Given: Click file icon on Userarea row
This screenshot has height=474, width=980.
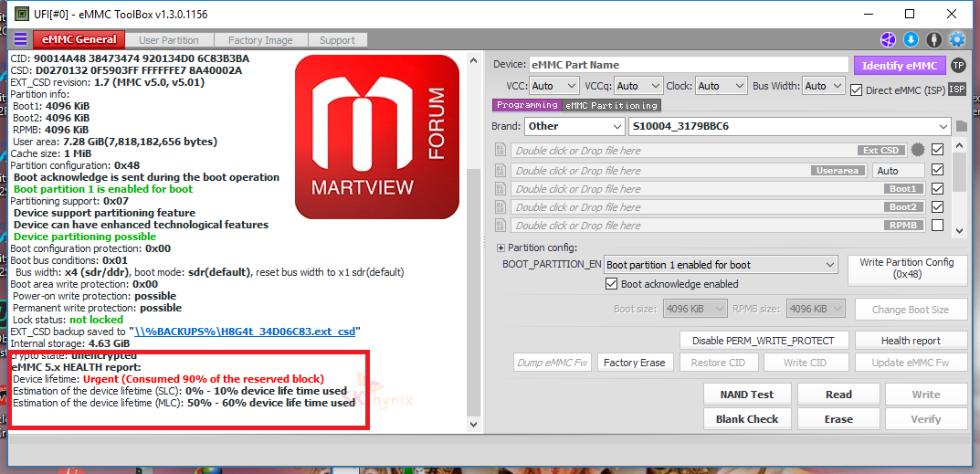Looking at the screenshot, I should coord(500,170).
